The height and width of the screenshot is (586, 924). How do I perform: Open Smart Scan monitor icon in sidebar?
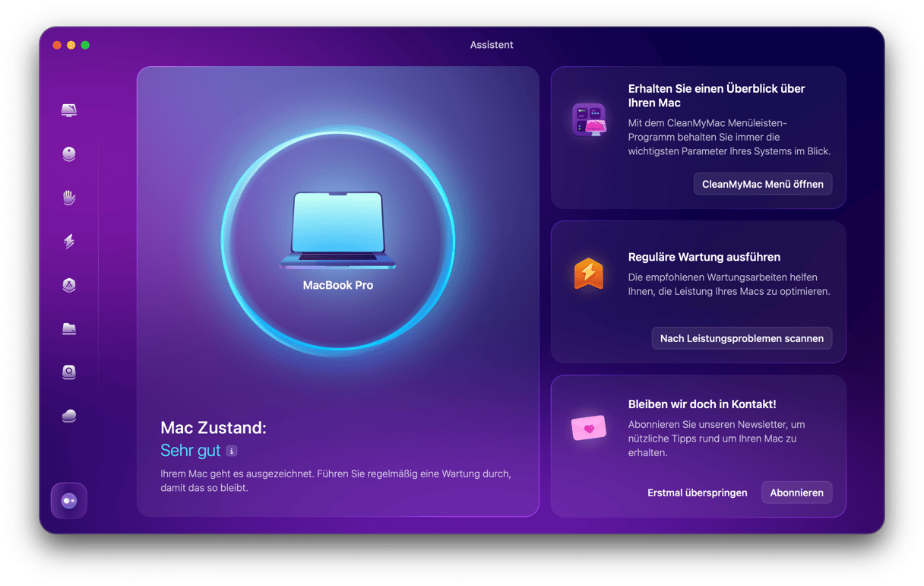click(69, 111)
